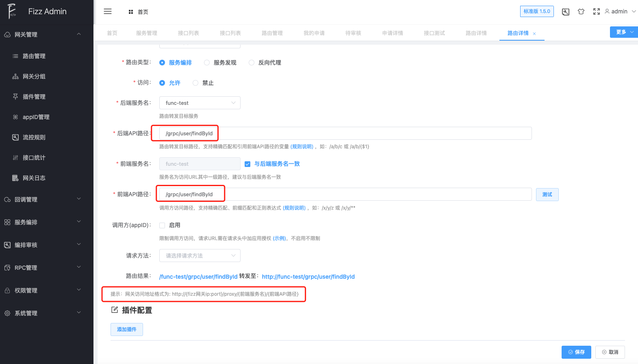Click the disabled 前端服务名 func-test field
Viewport: 638px width, 364px height.
[200, 164]
